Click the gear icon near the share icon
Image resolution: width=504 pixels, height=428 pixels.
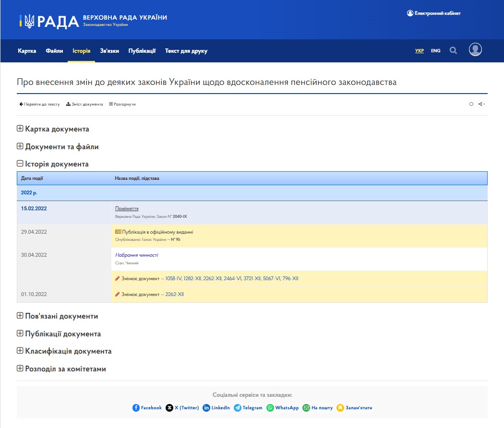click(x=471, y=104)
